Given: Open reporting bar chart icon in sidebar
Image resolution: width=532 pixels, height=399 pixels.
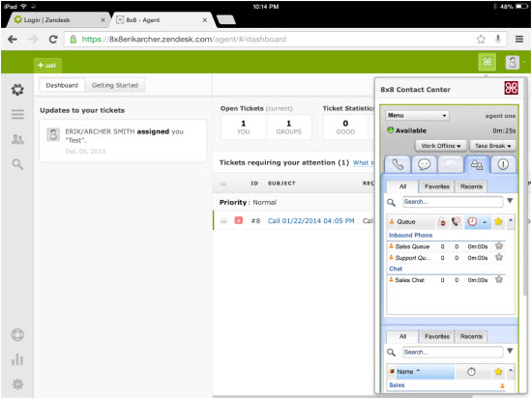Looking at the screenshot, I should coord(17,359).
